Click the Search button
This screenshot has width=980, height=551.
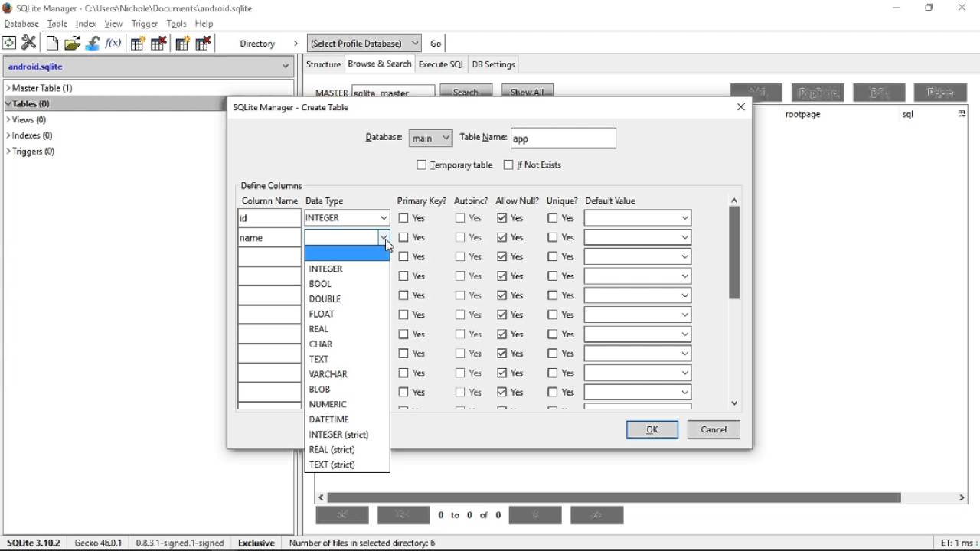pyautogui.click(x=465, y=92)
